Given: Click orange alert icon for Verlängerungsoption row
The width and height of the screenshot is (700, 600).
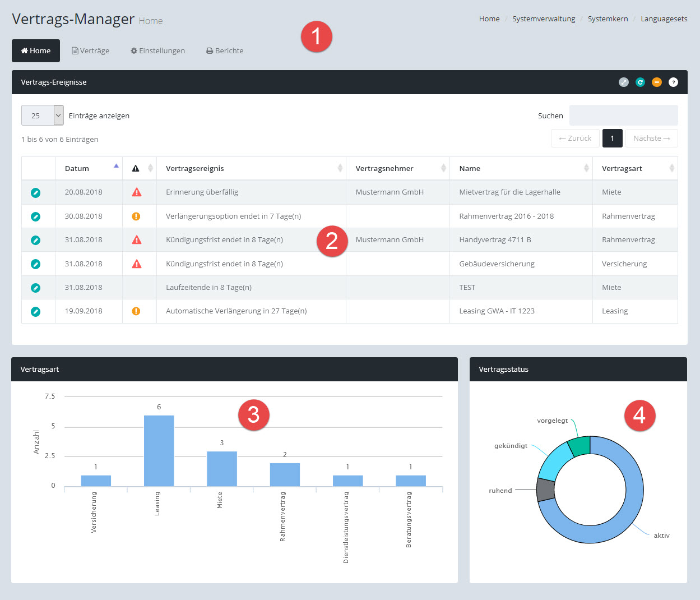Looking at the screenshot, I should pyautogui.click(x=136, y=216).
